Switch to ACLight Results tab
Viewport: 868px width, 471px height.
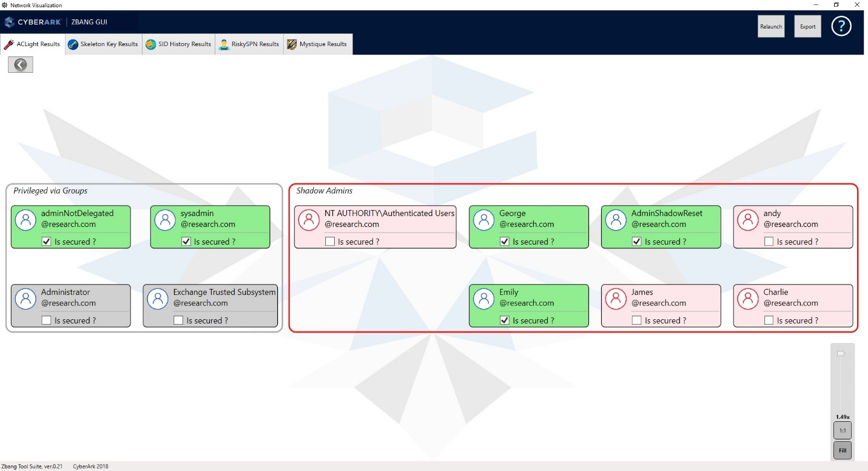click(x=32, y=44)
